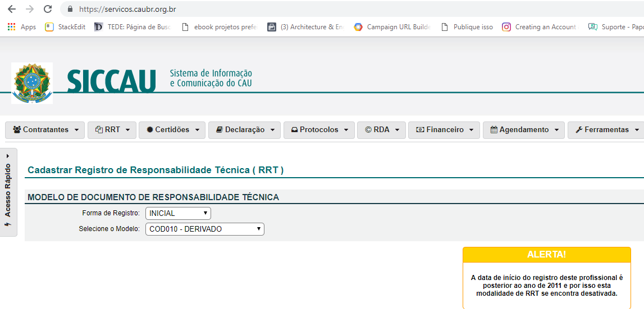Click the alert message about 2011 registration
The image size is (644, 316).
coord(547,285)
